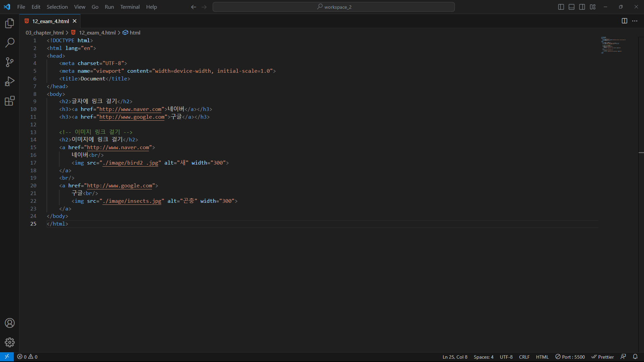Open the Search view icon
Screen dimensions: 644x362
point(10,43)
